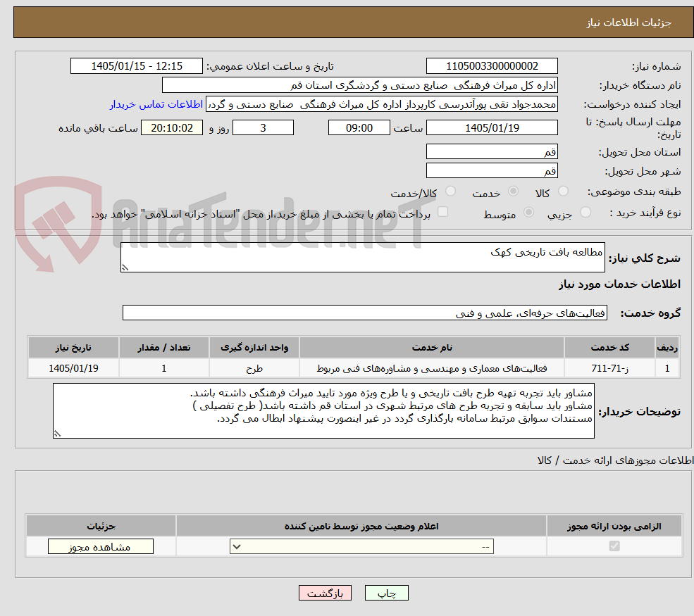Click the request creator field
Viewport: 694px width, 616px height.
click(381, 104)
